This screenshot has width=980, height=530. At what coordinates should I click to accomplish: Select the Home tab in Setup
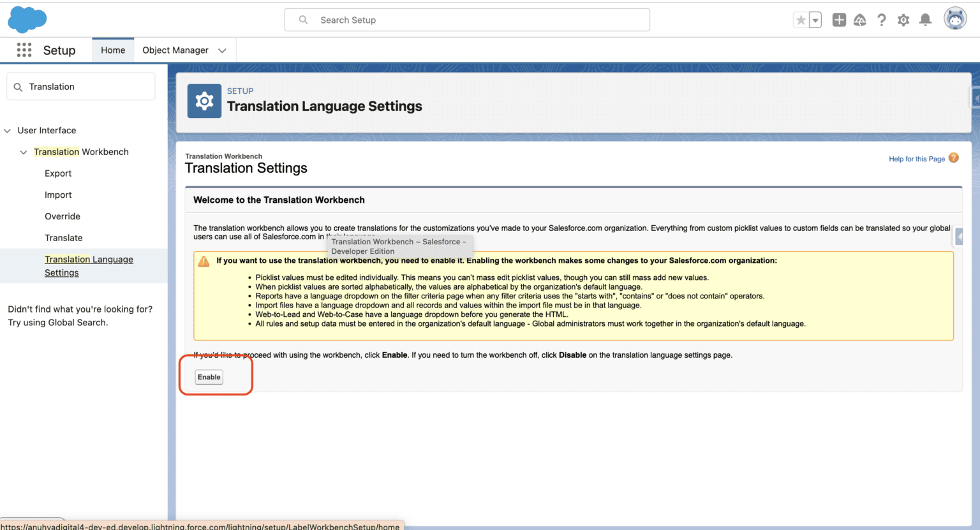click(113, 50)
